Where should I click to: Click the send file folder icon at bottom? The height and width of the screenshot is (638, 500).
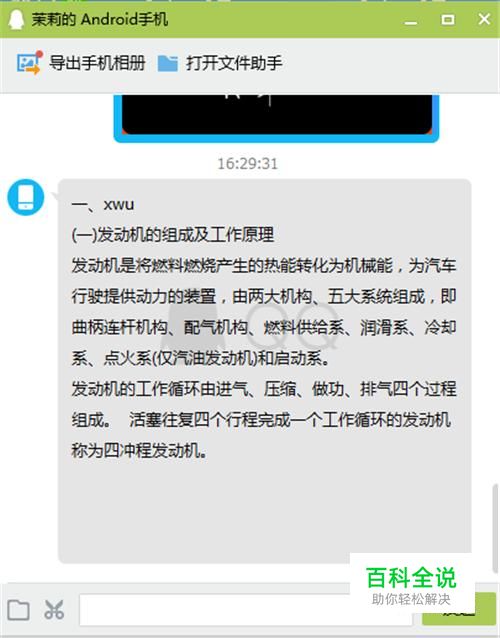pos(19,610)
